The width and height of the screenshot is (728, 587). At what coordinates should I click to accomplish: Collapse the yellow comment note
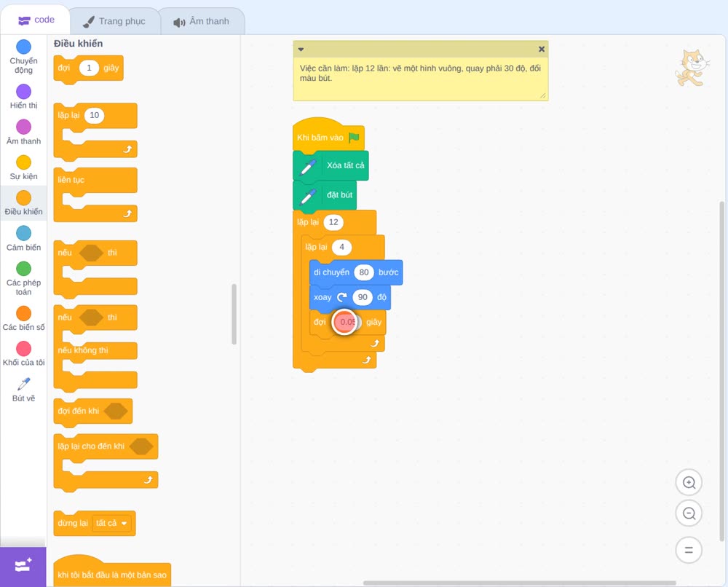pos(301,50)
